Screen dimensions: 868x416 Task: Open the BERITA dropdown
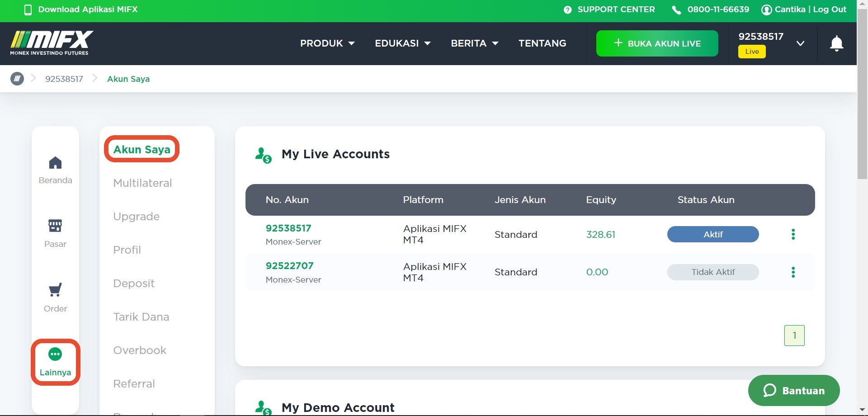tap(474, 43)
